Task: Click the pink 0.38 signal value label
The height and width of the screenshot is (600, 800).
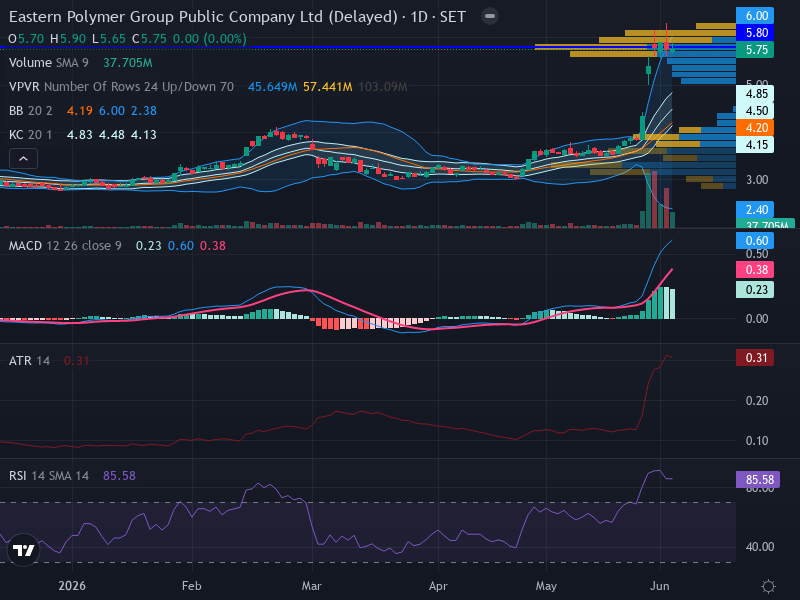Action: pos(755,269)
